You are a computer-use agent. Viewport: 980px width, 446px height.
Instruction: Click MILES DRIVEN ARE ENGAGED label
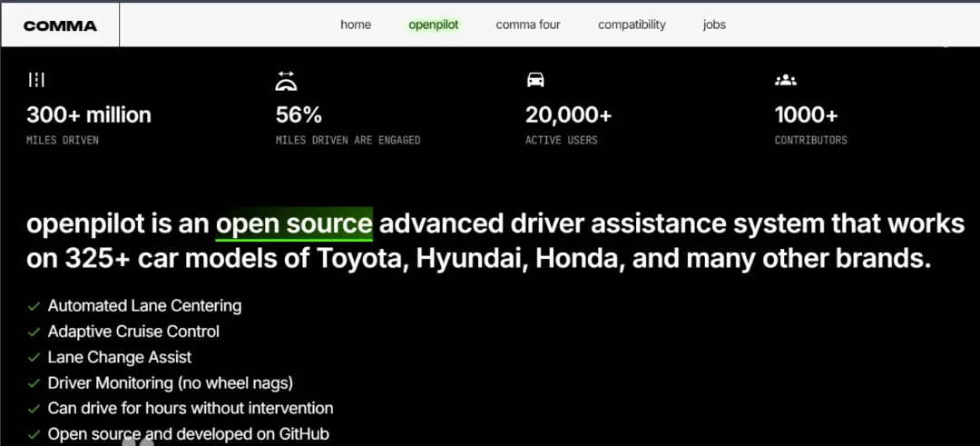tap(348, 140)
